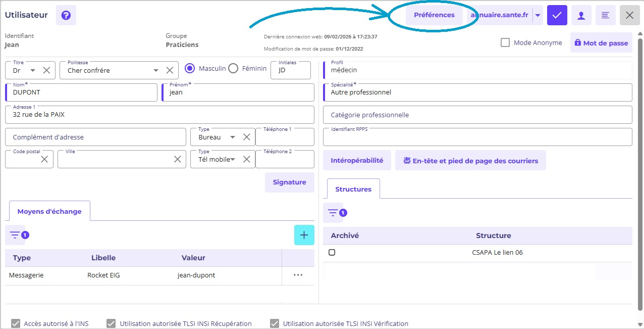Open three-dot menu for Messagerie row
This screenshot has width=644, height=329.
pyautogui.click(x=298, y=275)
